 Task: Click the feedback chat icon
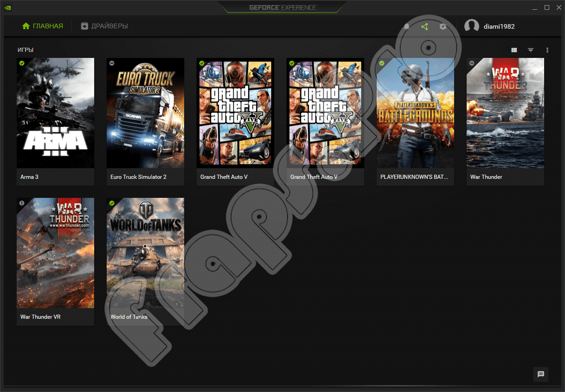(540, 374)
